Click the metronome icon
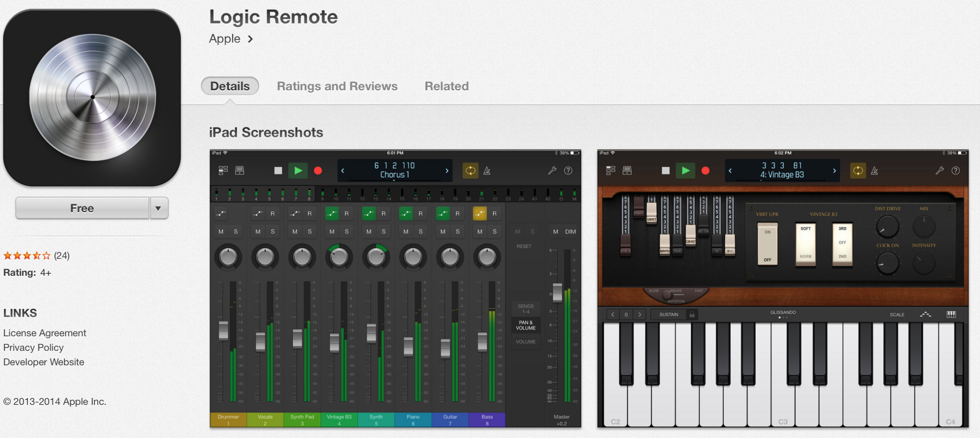This screenshot has height=438, width=980. pos(486,171)
